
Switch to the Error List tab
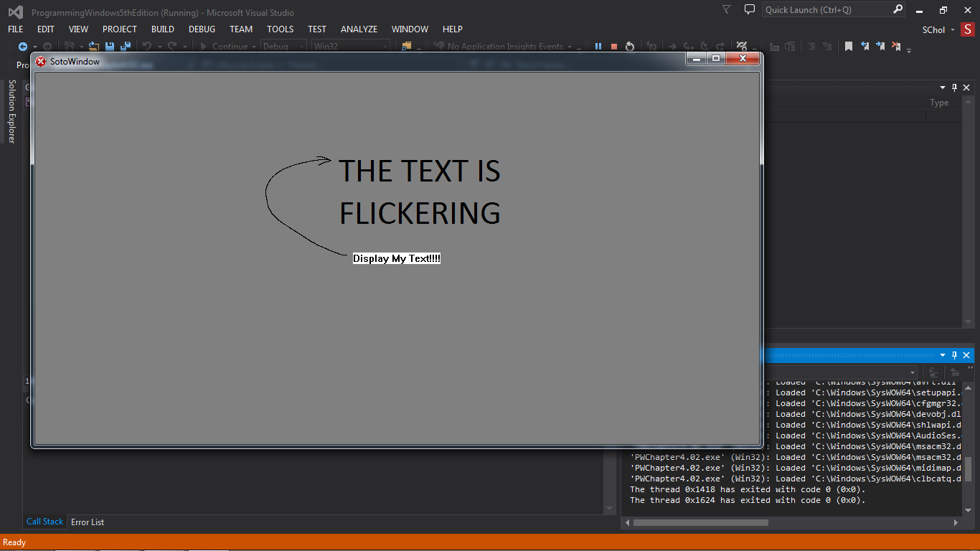pos(88,522)
